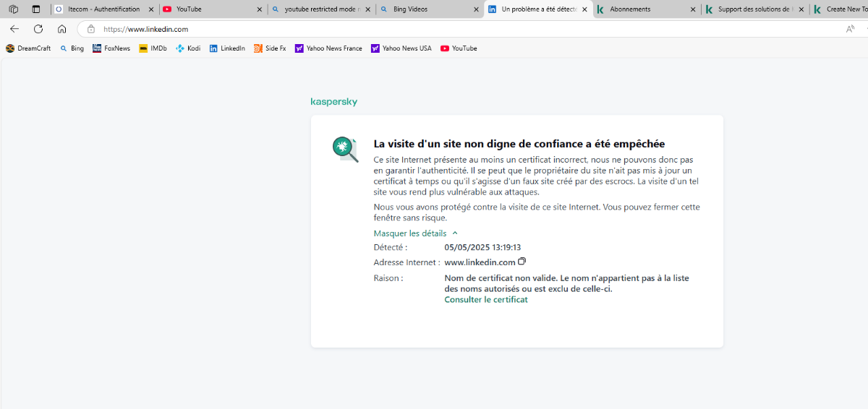868x409 pixels.
Task: Click the lock icon in address bar
Action: tap(91, 29)
